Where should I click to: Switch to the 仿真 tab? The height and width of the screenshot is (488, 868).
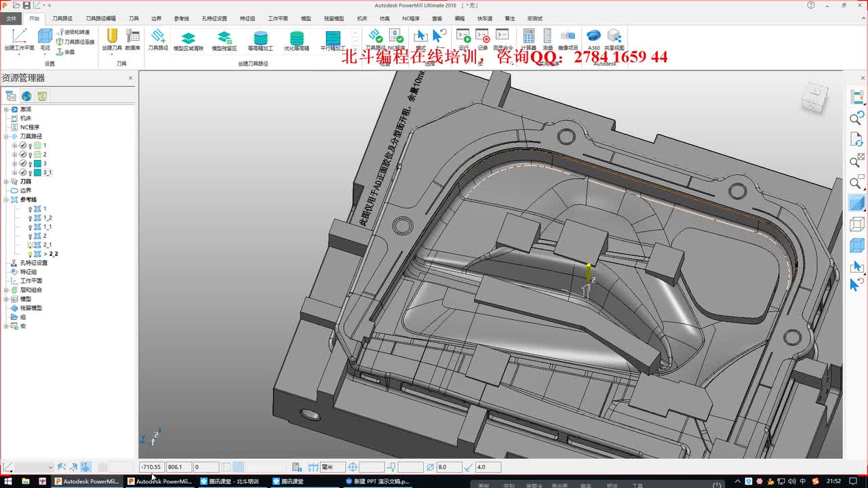pos(384,18)
